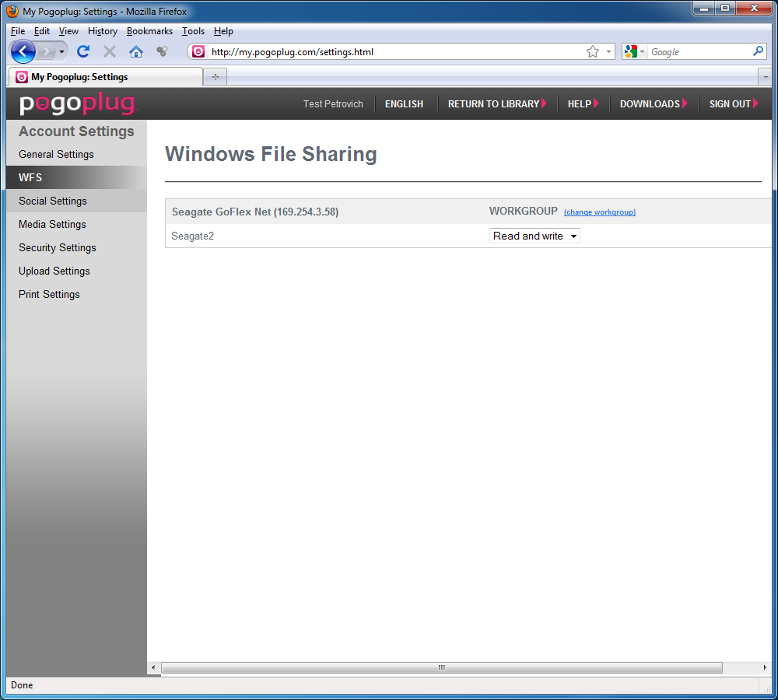
Task: Open the Google search engine selector
Action: [635, 51]
